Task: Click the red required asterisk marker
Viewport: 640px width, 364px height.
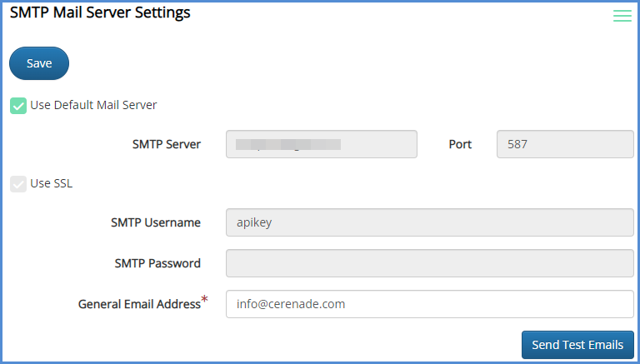Action: (205, 300)
